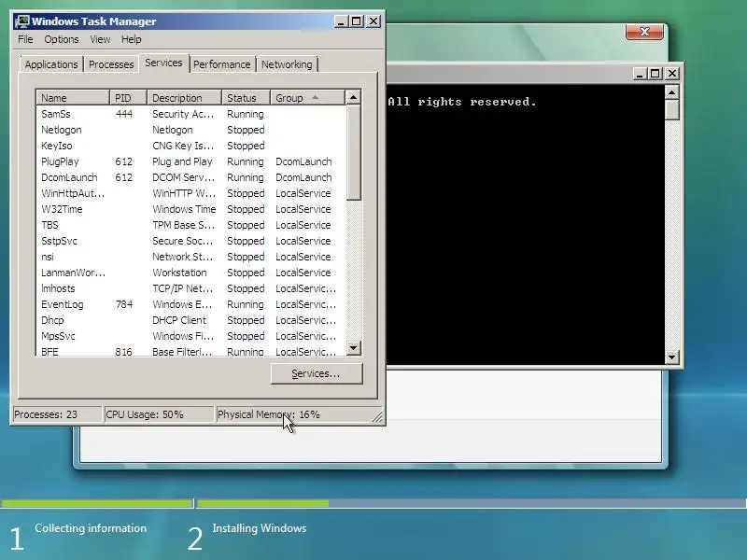This screenshot has width=747, height=560.
Task: Open the Options menu
Action: pyautogui.click(x=62, y=39)
